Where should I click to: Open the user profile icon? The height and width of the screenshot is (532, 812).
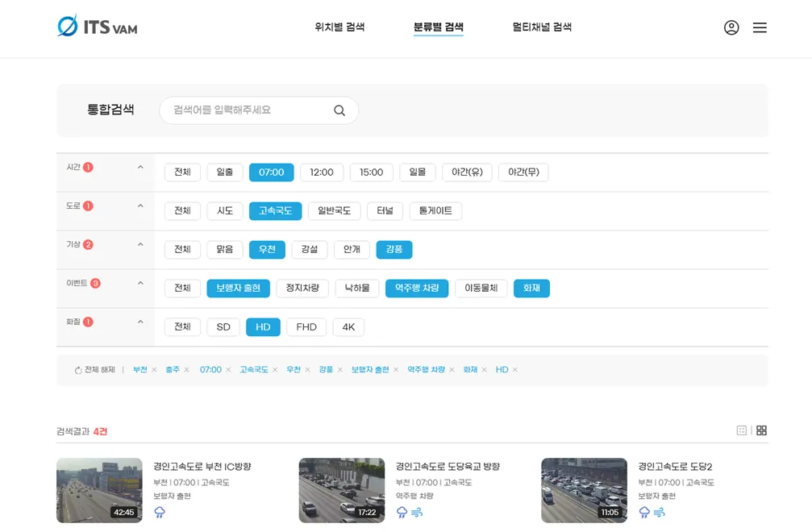tap(731, 27)
